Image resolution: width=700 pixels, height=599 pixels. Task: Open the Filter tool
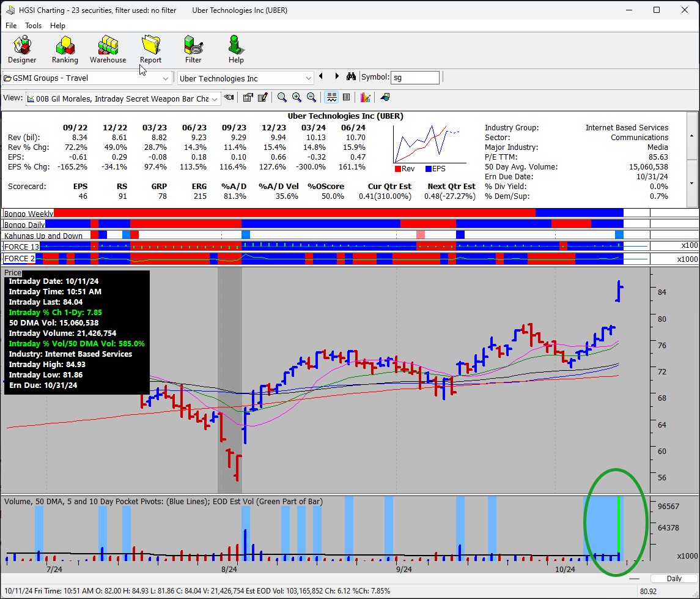point(193,50)
